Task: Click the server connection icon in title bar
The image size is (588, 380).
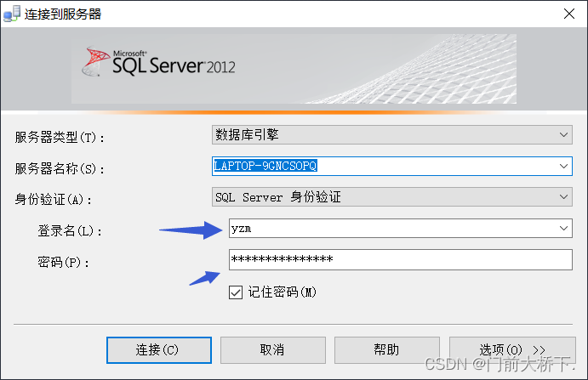Action: 13,14
